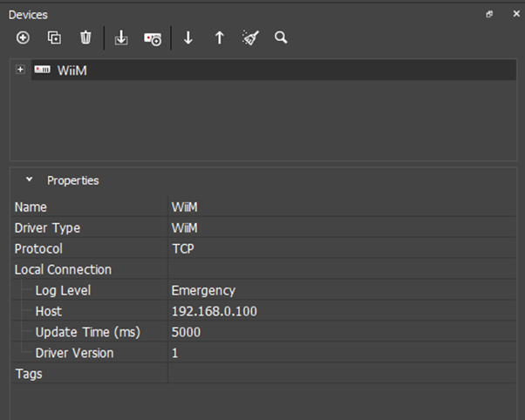Screen dimensions: 525x420
Task: Move the selected device down
Action: click(188, 37)
